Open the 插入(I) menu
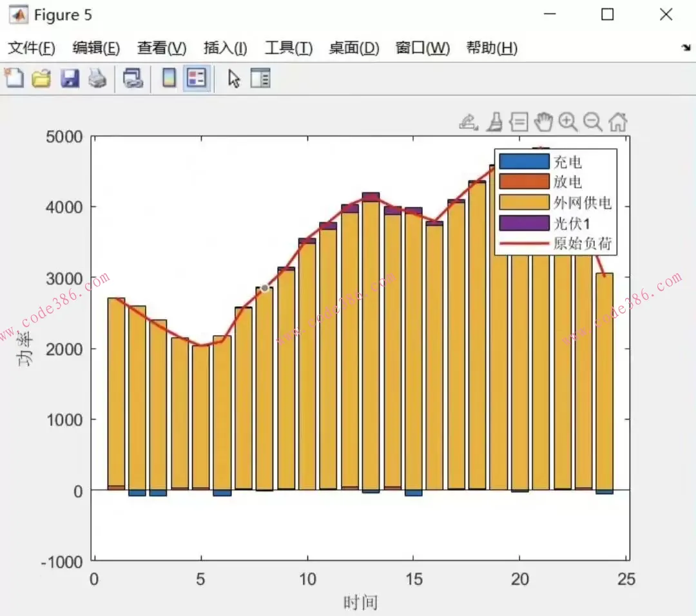Image resolution: width=696 pixels, height=616 pixels. [x=226, y=48]
